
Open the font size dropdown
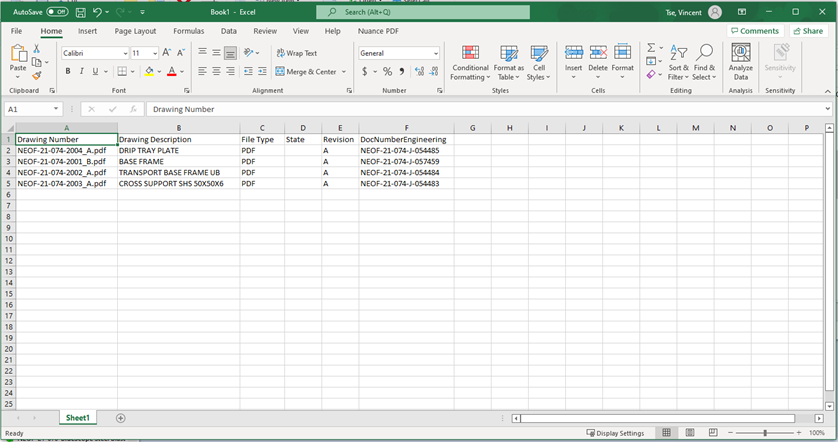(155, 53)
